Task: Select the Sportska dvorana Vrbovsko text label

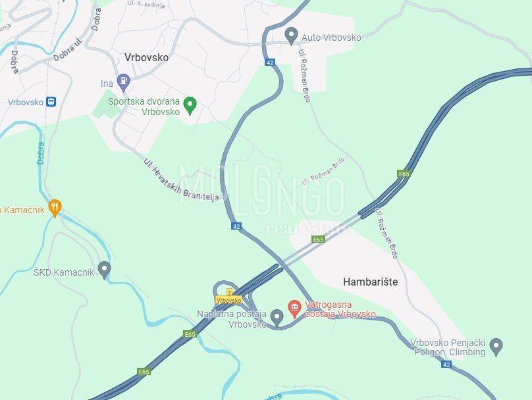Action: (x=144, y=107)
